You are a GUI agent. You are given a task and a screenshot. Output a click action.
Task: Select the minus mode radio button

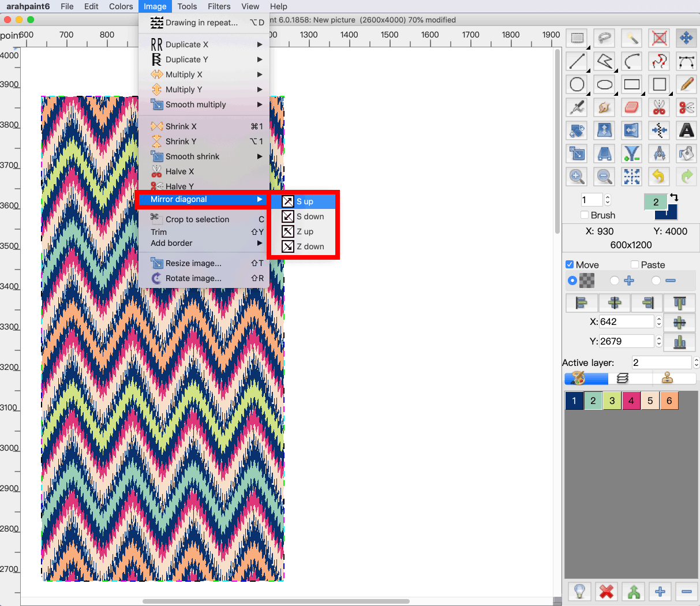[656, 280]
